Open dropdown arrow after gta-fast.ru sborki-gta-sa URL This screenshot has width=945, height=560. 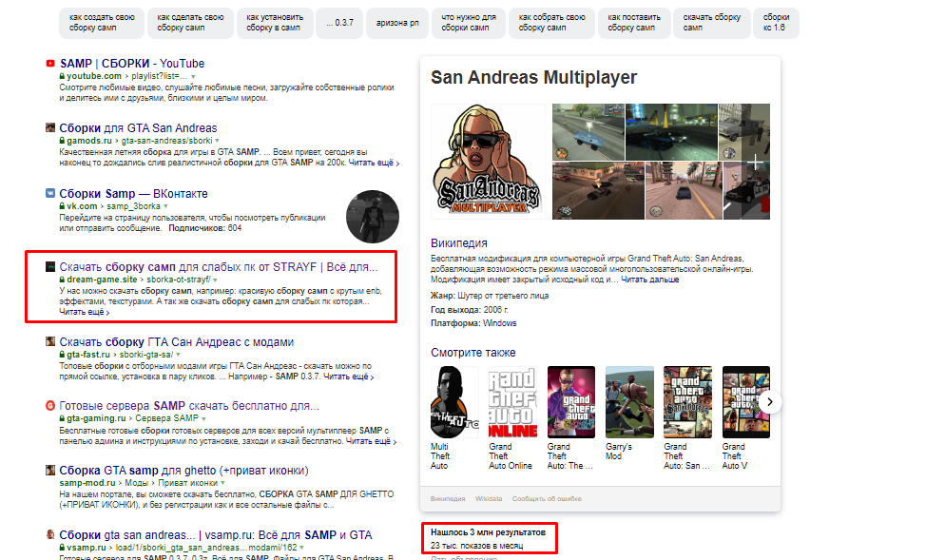pos(178,355)
